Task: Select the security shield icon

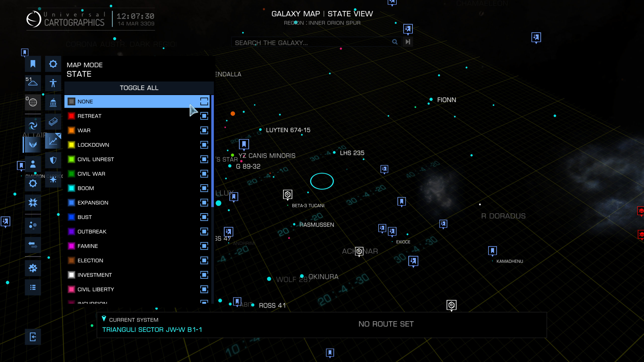Action: (53, 160)
